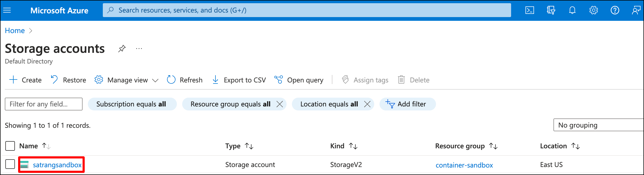This screenshot has width=644, height=175.
Task: Open the container-sandbox resource group link
Action: pyautogui.click(x=464, y=165)
